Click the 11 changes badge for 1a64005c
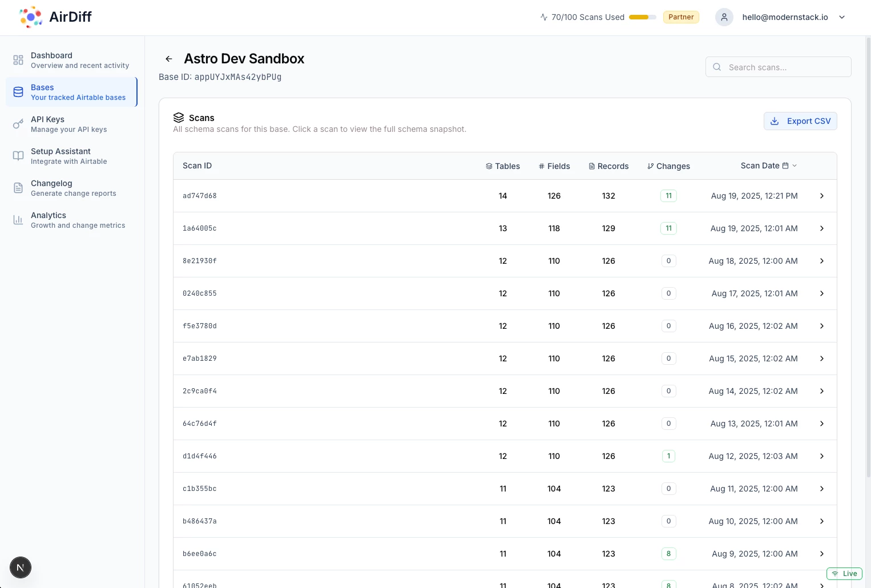 pyautogui.click(x=668, y=228)
